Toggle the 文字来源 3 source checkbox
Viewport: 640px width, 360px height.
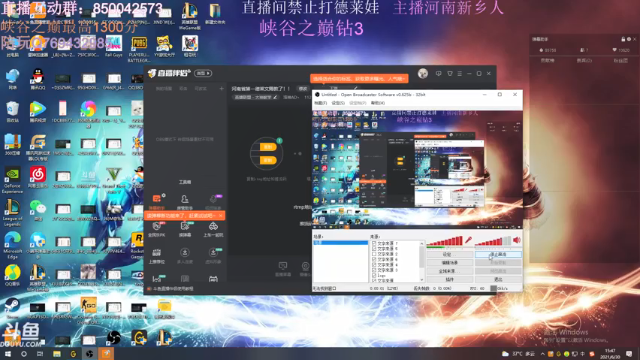374,270
